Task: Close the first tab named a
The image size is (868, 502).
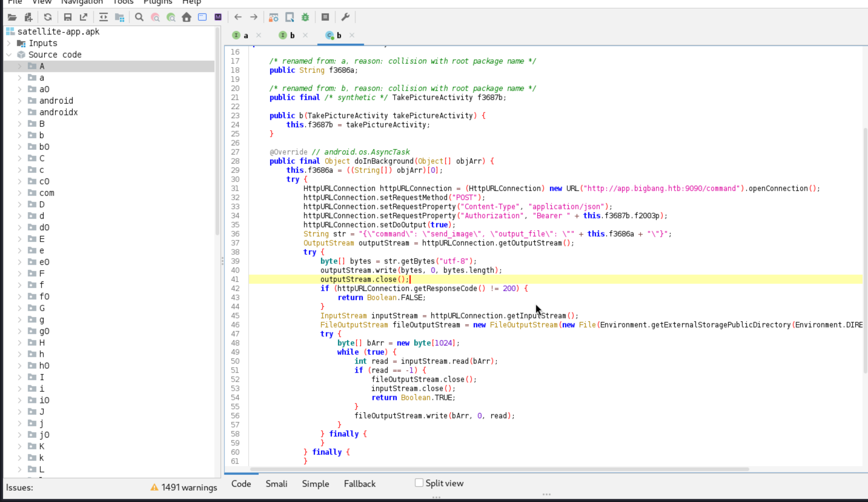Action: click(x=259, y=35)
